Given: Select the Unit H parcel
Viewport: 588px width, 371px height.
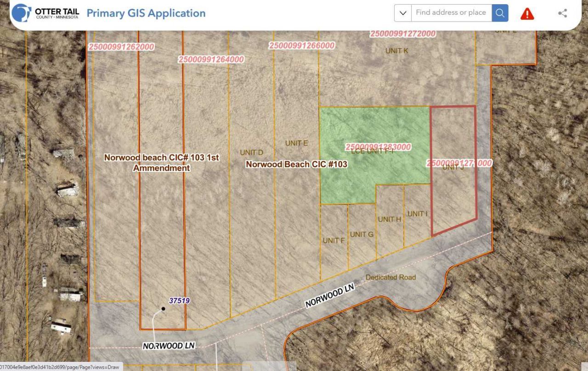Looking at the screenshot, I should click(x=390, y=219).
